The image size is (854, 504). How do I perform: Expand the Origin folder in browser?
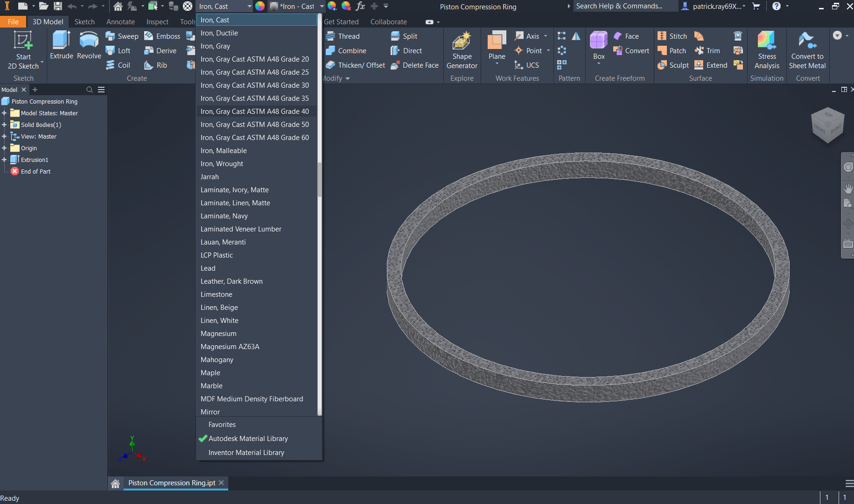point(4,148)
